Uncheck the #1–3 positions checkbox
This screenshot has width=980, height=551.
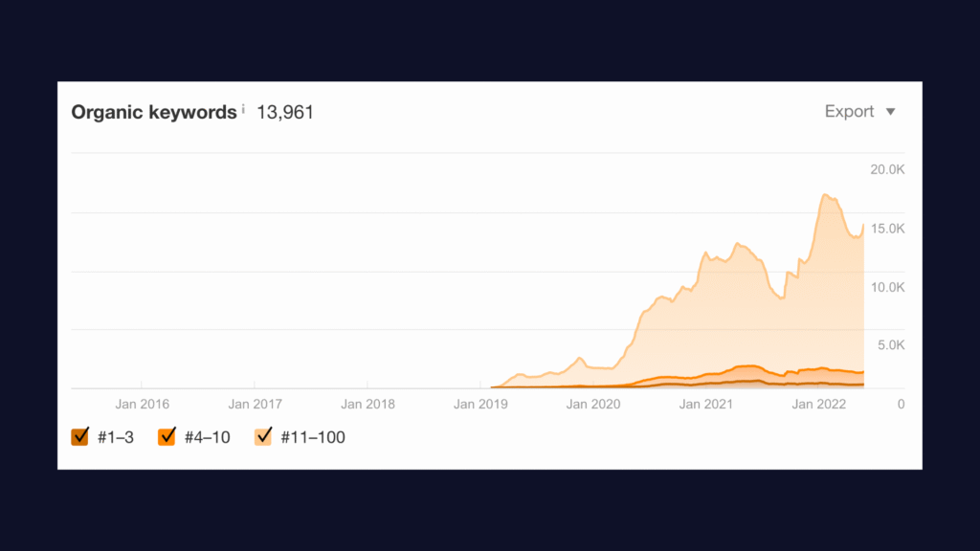tap(80, 436)
